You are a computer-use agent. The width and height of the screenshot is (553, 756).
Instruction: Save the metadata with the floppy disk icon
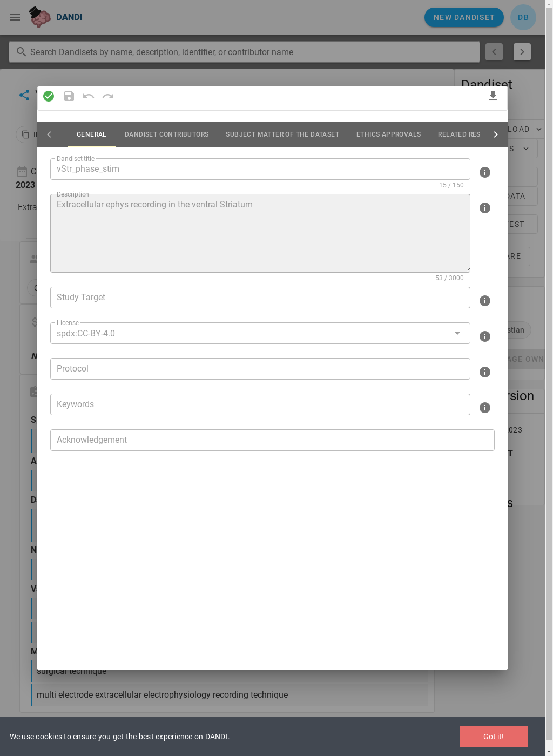tap(69, 96)
